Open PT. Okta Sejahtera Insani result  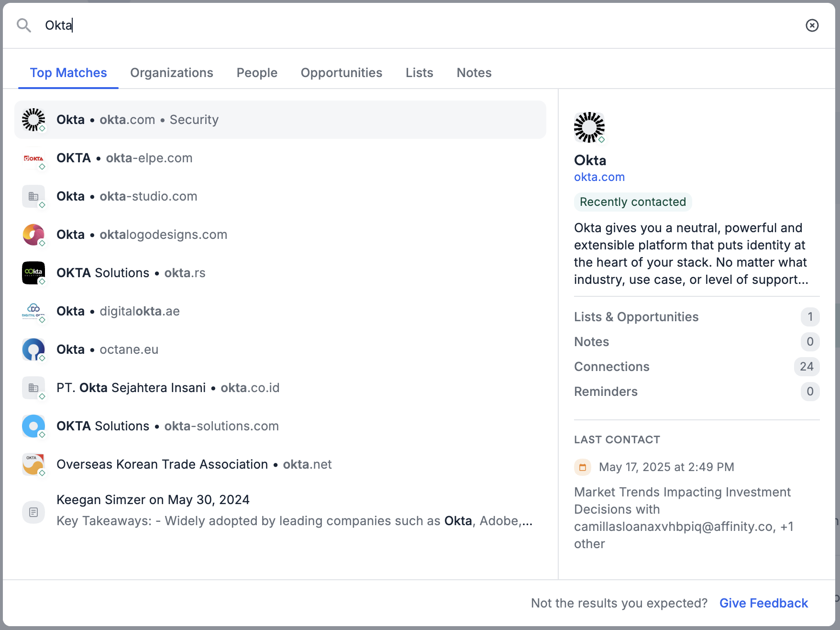tap(280, 388)
